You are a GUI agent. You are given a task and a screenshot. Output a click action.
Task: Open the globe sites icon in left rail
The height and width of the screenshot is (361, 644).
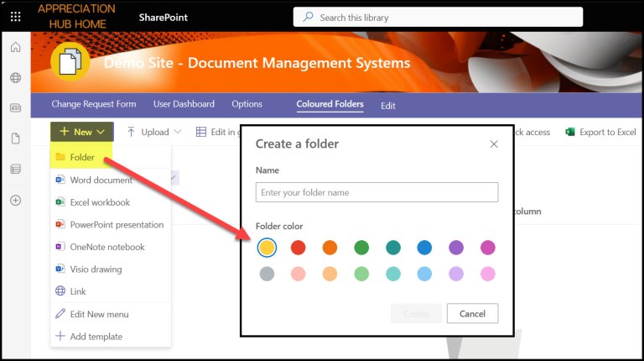coord(16,78)
